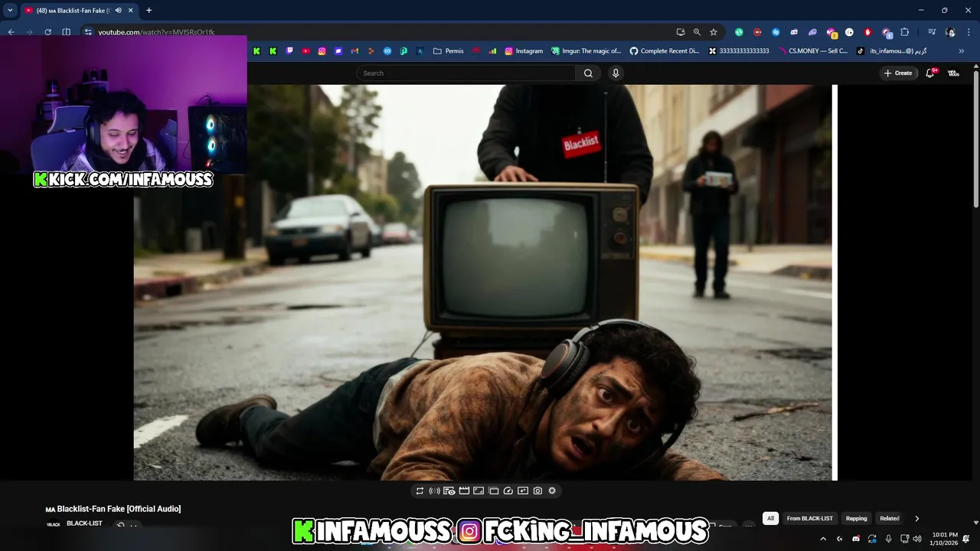Open the Imgur: The magic of bookmark
980x551 pixels.
pyautogui.click(x=586, y=51)
